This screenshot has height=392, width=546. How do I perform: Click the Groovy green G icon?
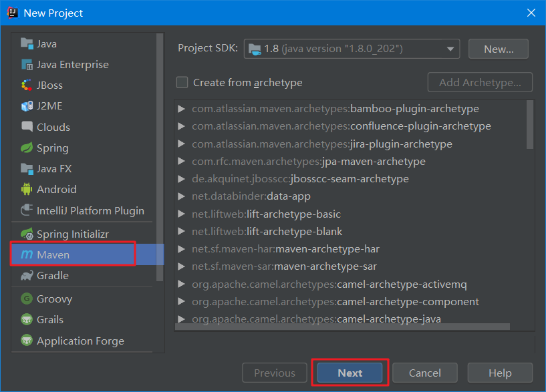[27, 299]
